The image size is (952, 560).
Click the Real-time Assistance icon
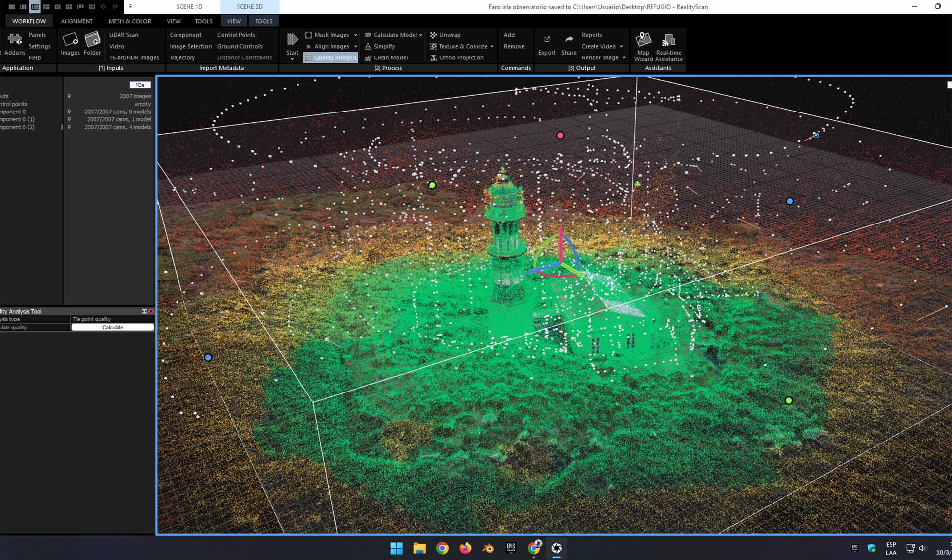[668, 40]
